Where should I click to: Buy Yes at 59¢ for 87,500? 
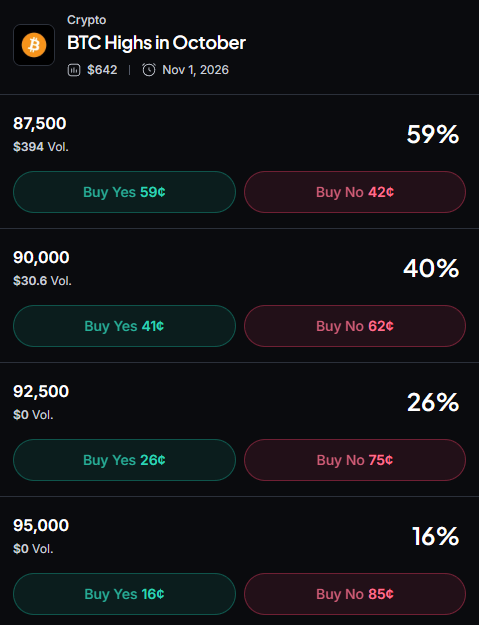[x=124, y=192]
